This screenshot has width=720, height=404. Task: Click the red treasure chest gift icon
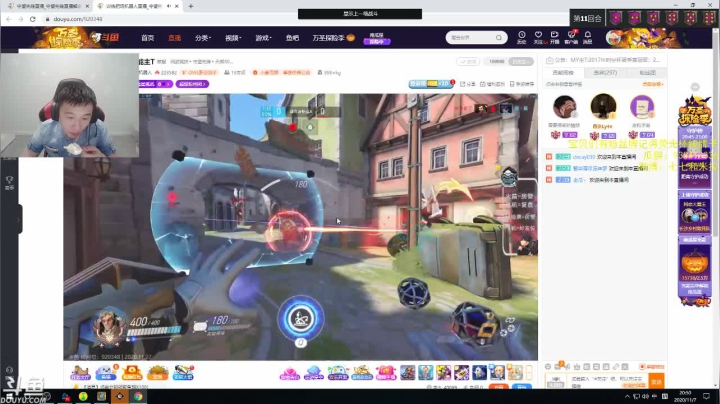(x=131, y=372)
